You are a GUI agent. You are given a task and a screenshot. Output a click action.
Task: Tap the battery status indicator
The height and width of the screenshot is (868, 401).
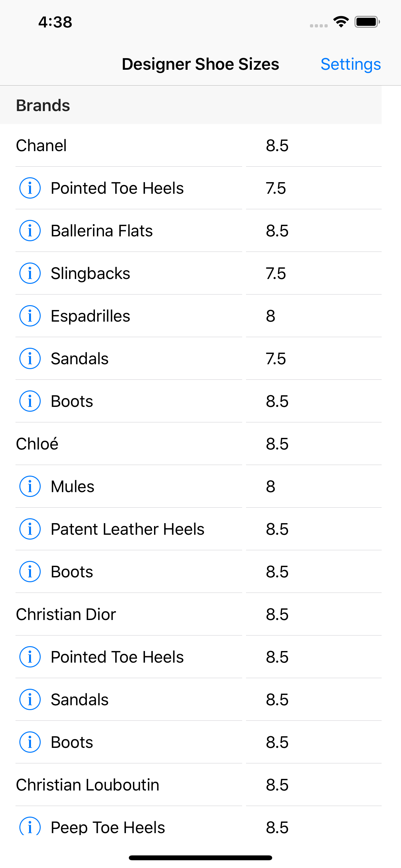tap(367, 22)
